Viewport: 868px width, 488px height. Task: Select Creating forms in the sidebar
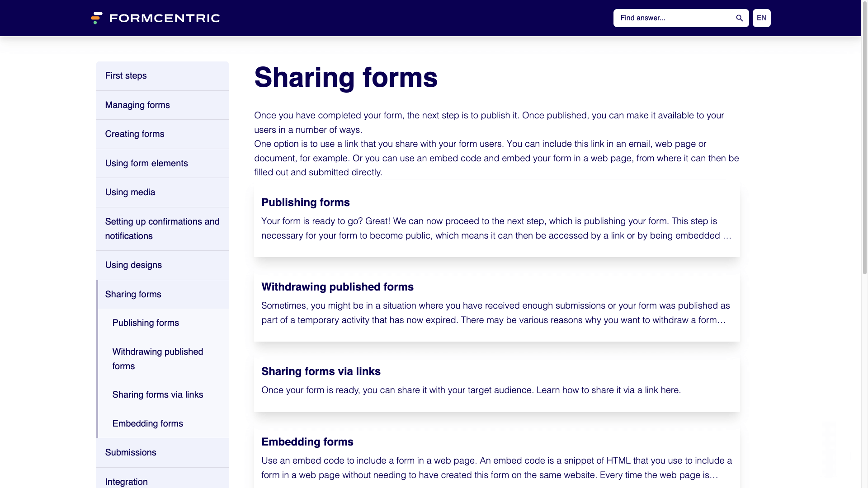tap(134, 134)
